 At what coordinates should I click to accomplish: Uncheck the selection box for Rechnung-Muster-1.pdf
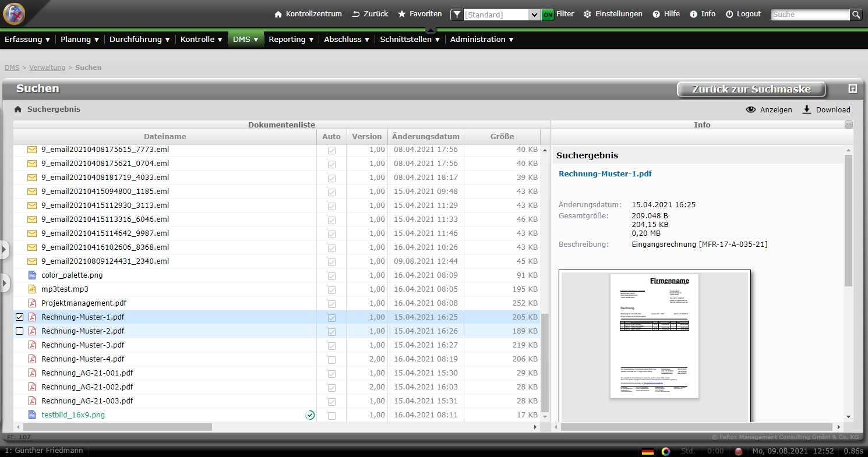pos(20,317)
